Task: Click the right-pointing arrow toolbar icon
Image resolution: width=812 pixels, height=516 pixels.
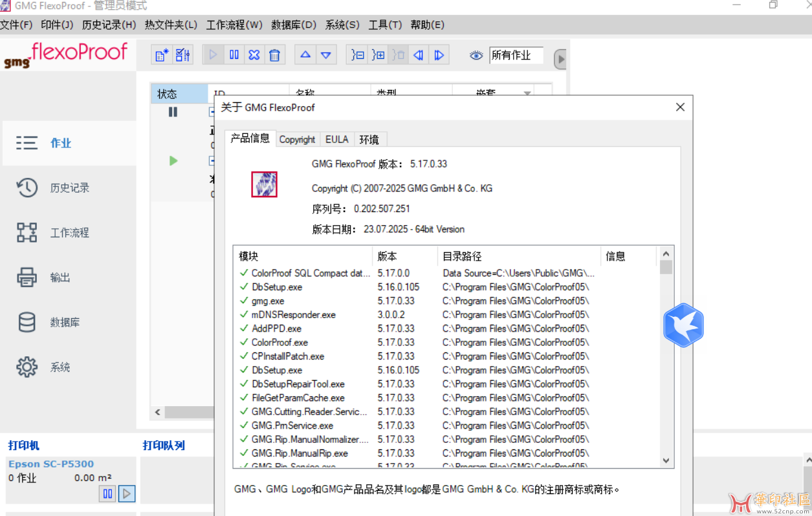Action: 439,55
